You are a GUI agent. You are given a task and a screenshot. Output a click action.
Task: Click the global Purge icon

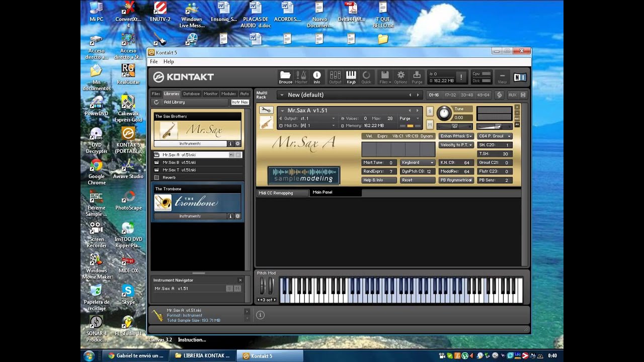(x=417, y=77)
